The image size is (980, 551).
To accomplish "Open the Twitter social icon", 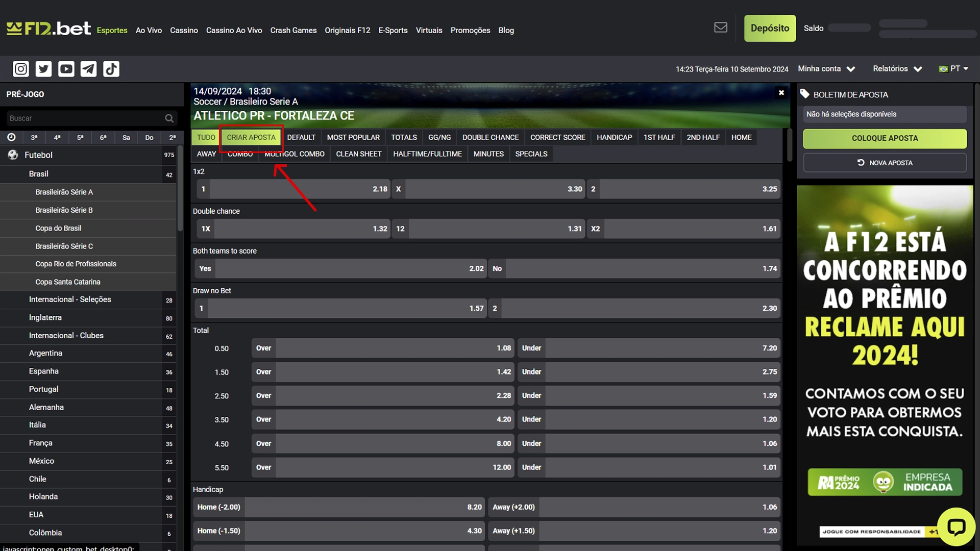I will point(43,69).
